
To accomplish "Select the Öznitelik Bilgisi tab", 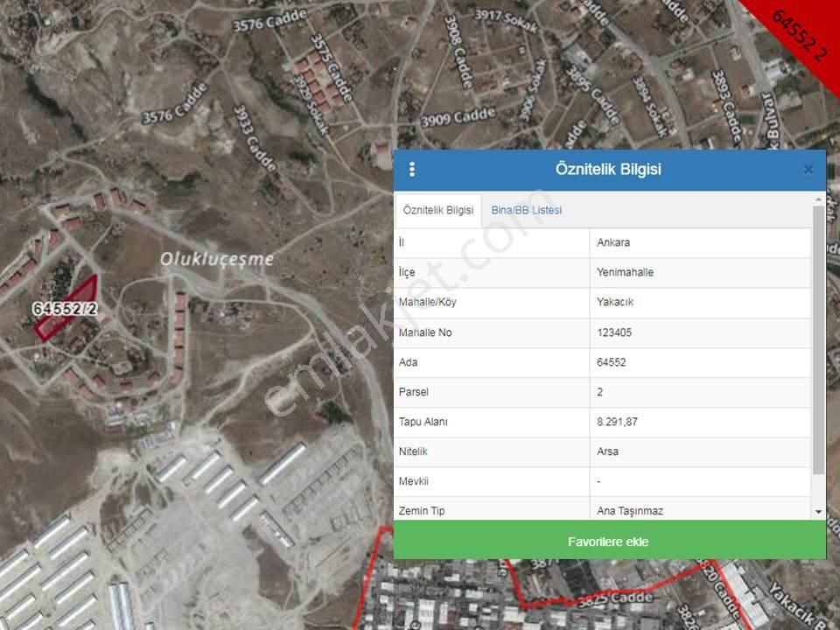I will pos(438,210).
